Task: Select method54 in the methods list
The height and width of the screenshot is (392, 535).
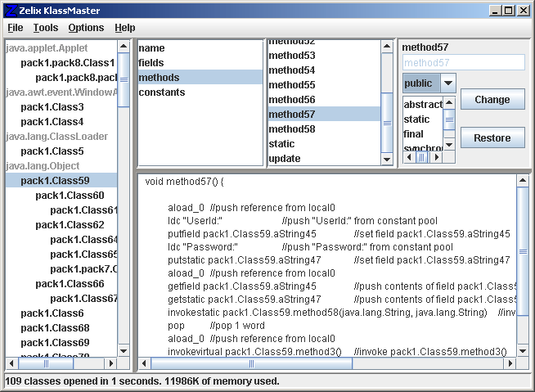Action: [324, 70]
